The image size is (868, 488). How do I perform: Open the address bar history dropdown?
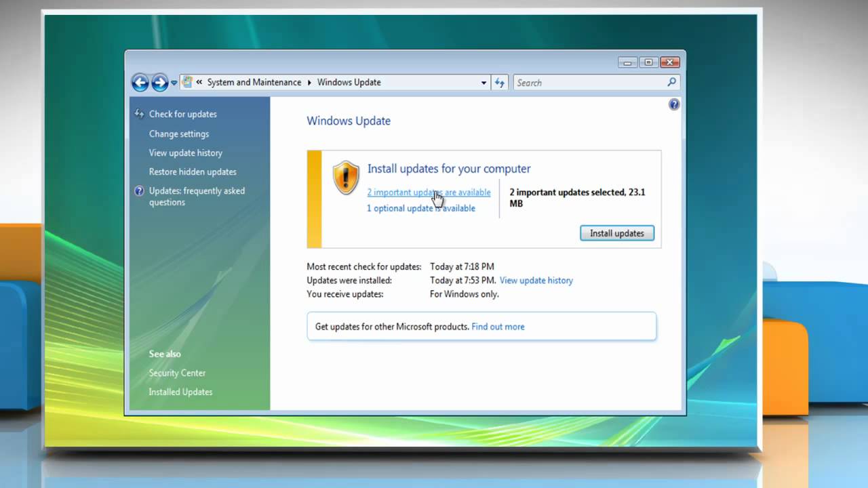coord(484,83)
